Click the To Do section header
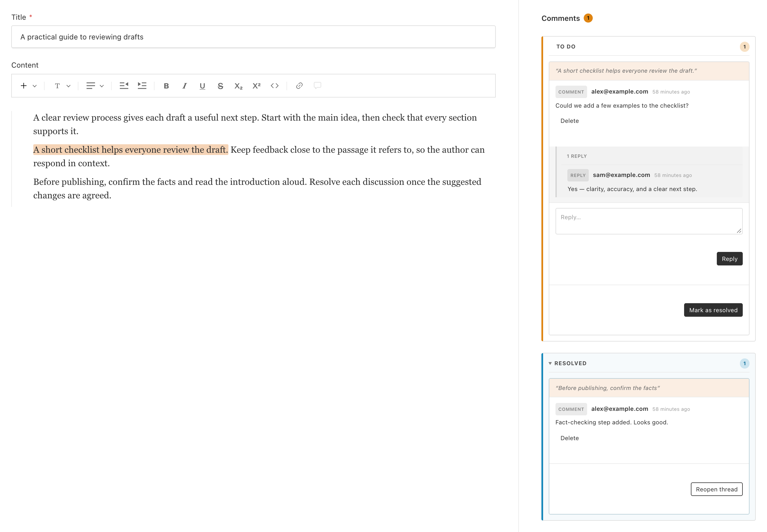This screenshot has height=532, width=767. point(649,47)
